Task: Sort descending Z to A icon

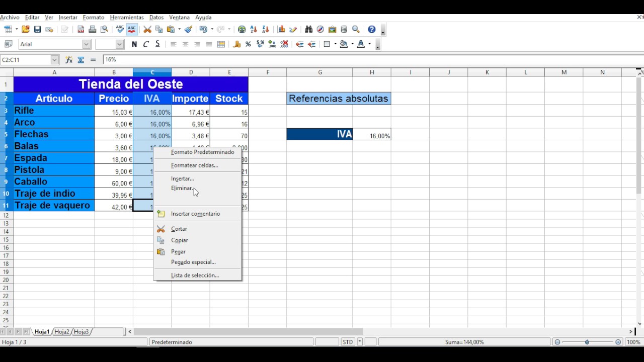Action: click(x=266, y=30)
